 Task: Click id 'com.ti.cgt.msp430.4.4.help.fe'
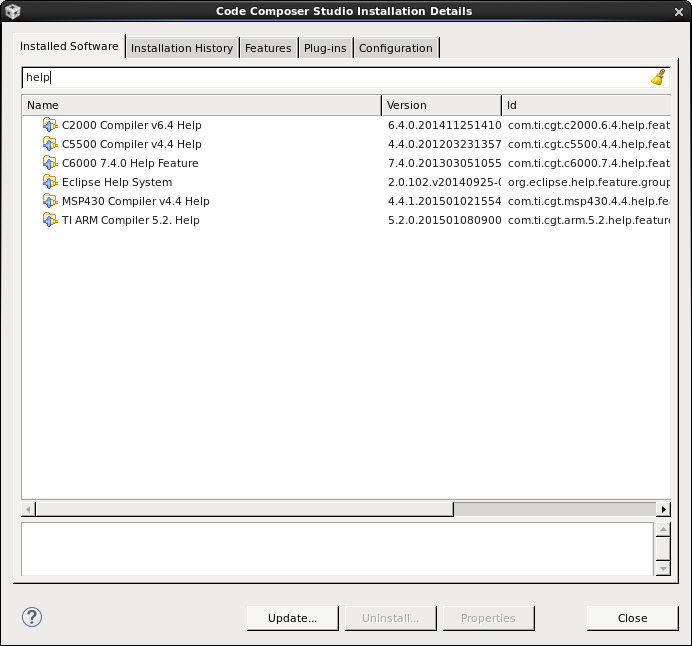pos(589,201)
